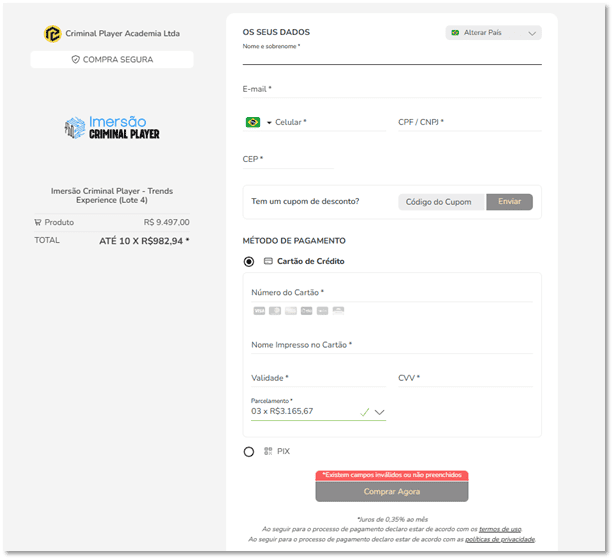Click the Imersão Criminal Player product logo
The width and height of the screenshot is (614, 560).
tap(112, 127)
